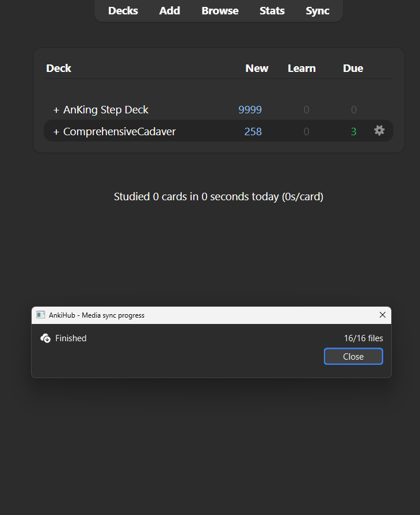The width and height of the screenshot is (420, 515).
Task: Open the Add card menu item
Action: [170, 10]
